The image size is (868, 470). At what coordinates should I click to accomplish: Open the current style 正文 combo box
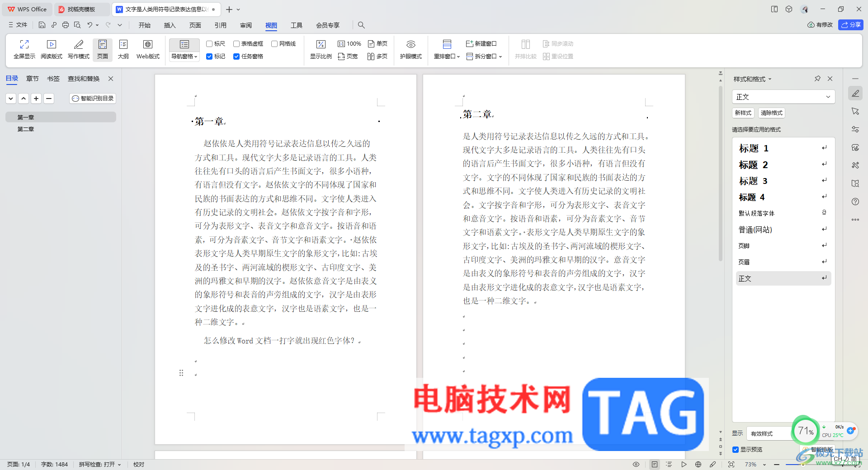[x=783, y=97]
